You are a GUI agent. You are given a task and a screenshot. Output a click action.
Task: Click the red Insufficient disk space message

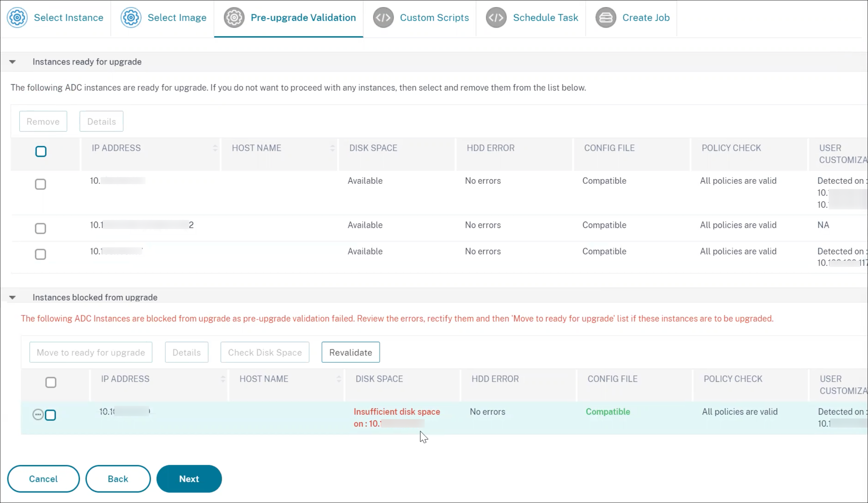397,417
